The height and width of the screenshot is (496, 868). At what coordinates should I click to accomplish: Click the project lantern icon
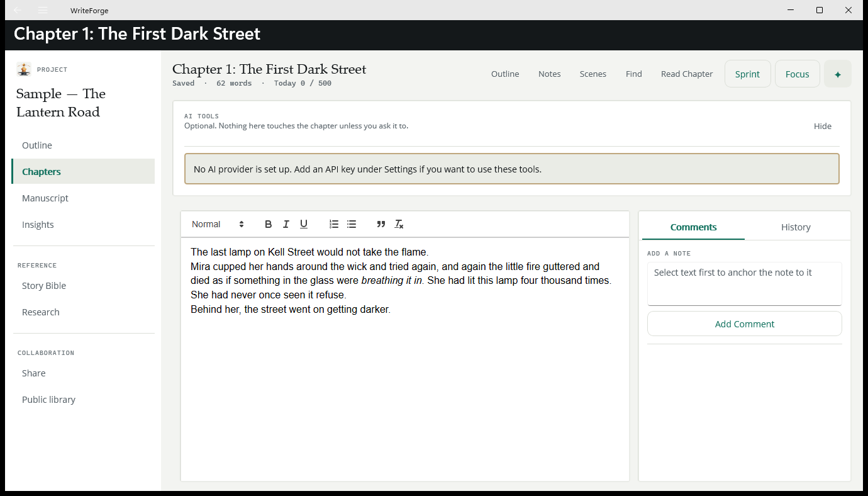[x=24, y=69]
